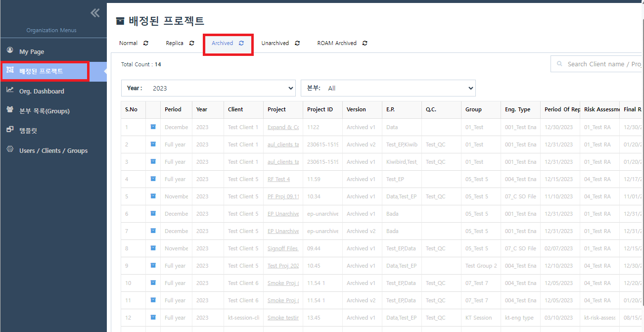Refresh the Archived projects list
The height and width of the screenshot is (332, 644).
click(x=241, y=43)
